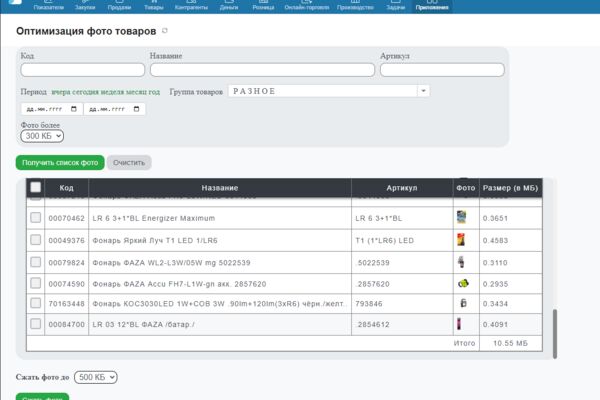Click the end date field

click(x=114, y=109)
